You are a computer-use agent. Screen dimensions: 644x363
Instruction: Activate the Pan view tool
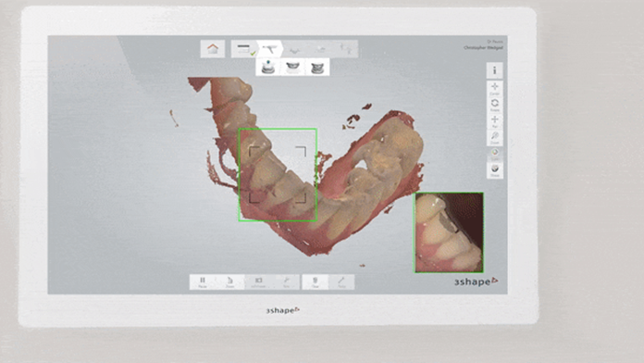pyautogui.click(x=494, y=121)
